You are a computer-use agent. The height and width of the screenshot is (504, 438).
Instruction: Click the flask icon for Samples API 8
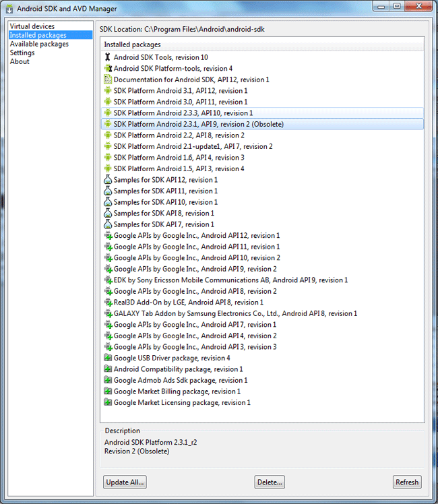[108, 213]
